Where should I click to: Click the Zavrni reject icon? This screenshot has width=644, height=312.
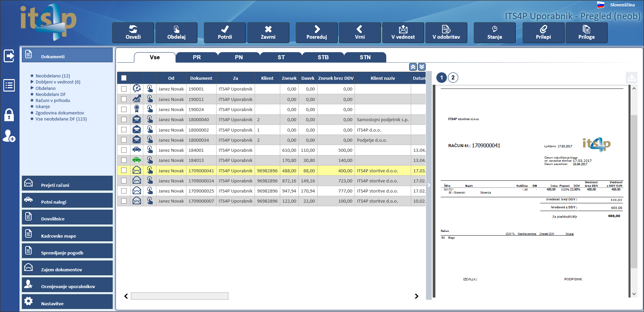click(268, 29)
